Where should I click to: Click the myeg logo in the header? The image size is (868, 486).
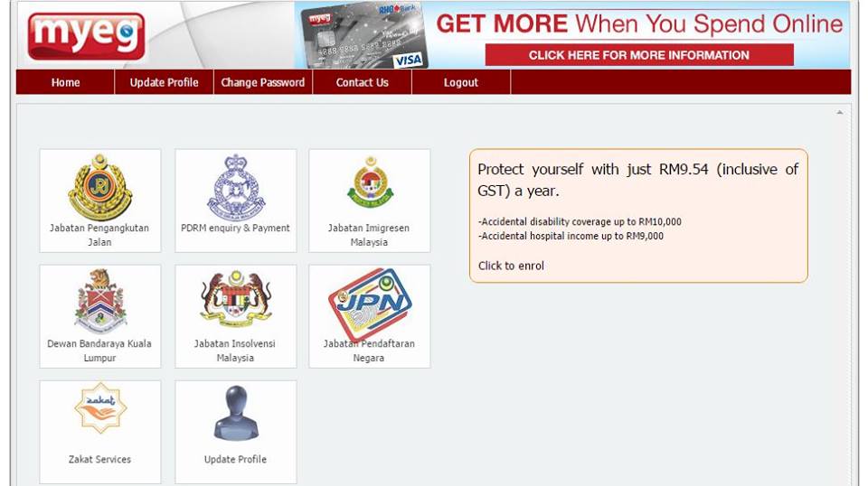pyautogui.click(x=87, y=36)
